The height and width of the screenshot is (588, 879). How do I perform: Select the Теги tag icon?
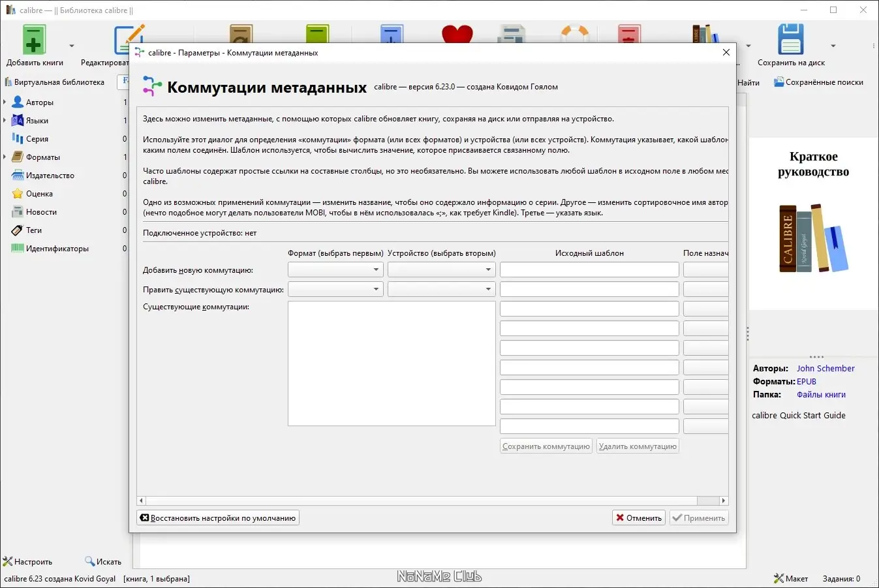18,230
